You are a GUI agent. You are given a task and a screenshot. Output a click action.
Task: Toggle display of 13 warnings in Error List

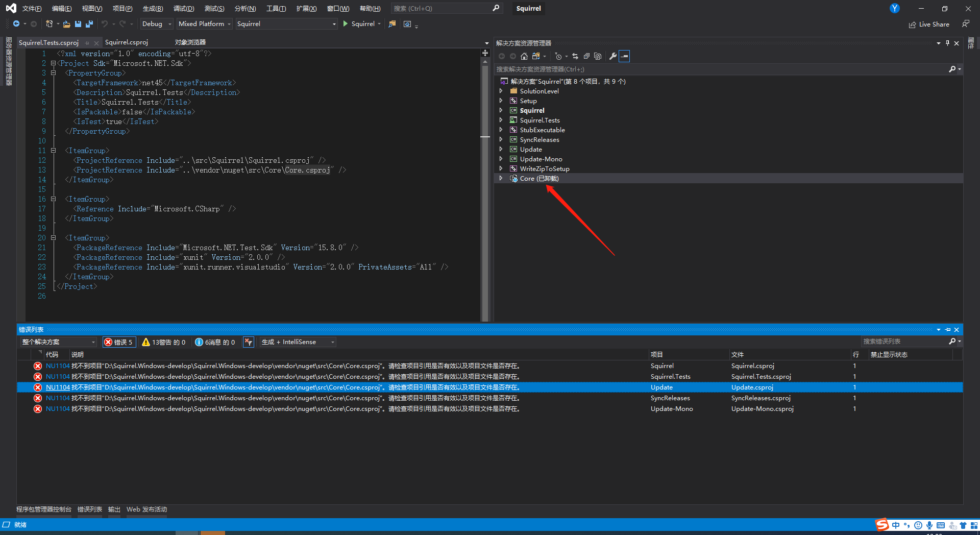tap(163, 342)
